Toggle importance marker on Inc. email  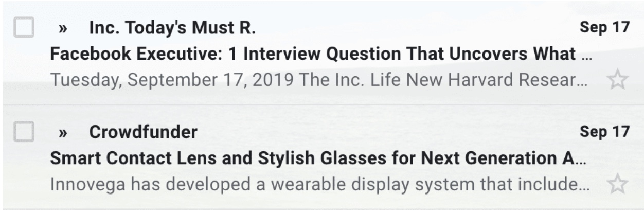click(63, 29)
